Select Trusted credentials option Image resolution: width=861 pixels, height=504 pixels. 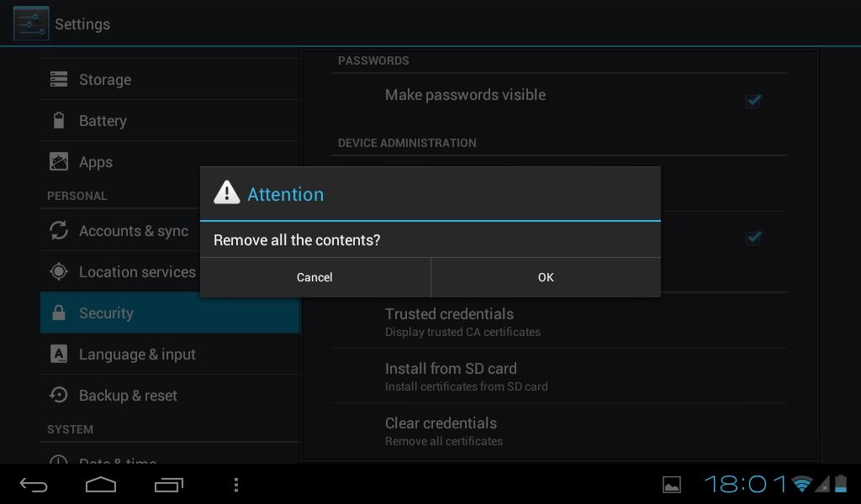pyautogui.click(x=559, y=321)
